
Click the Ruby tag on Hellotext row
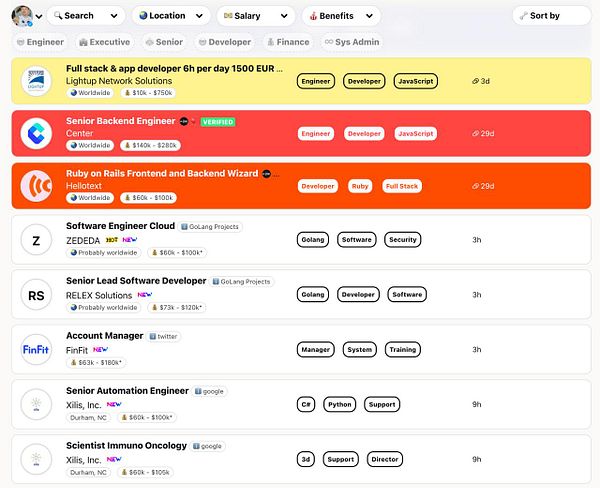coord(360,186)
